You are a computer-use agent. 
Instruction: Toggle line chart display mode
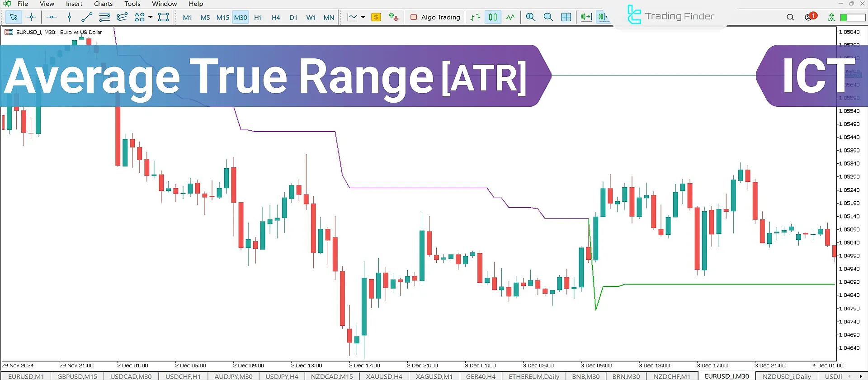510,17
